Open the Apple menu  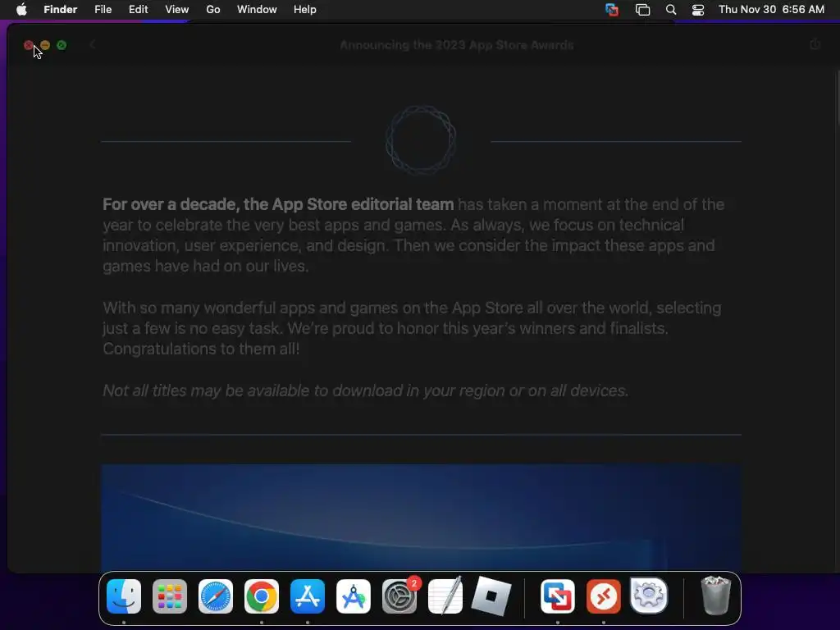click(21, 10)
